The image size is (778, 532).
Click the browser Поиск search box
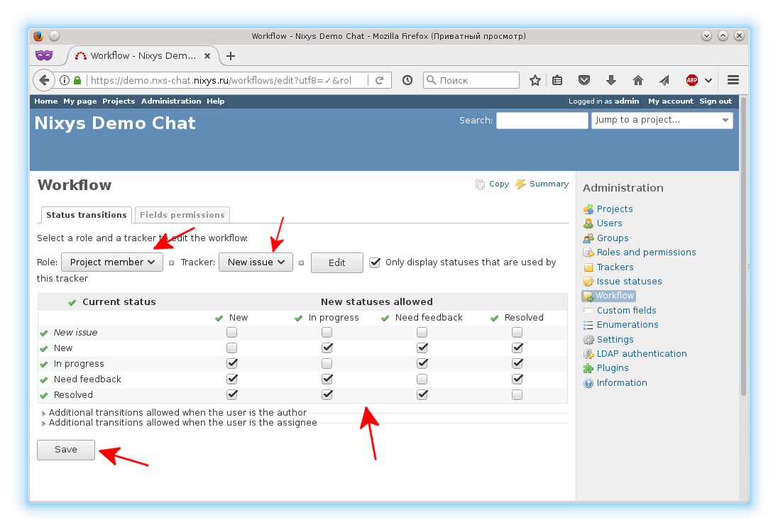tap(471, 80)
